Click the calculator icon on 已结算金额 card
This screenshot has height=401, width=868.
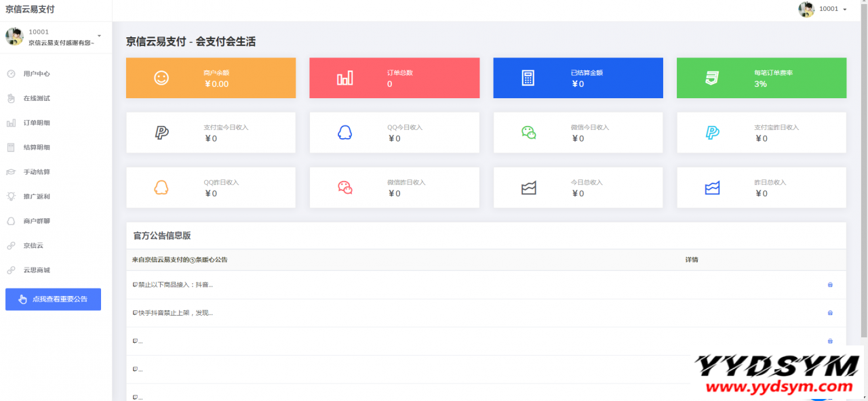528,78
